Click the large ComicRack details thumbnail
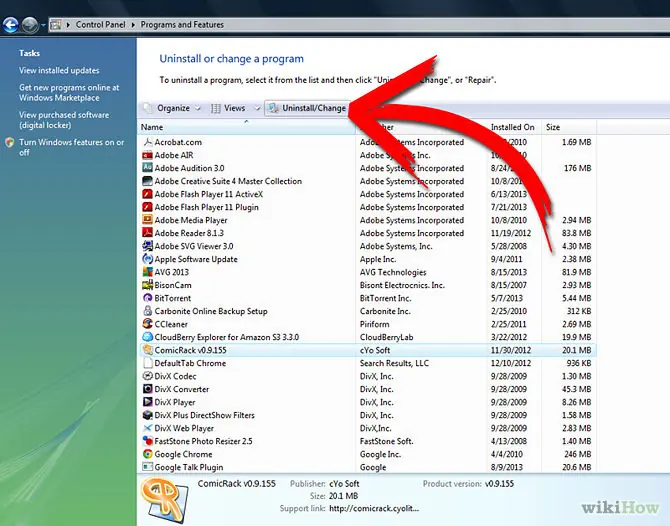The image size is (670, 526). point(165,500)
